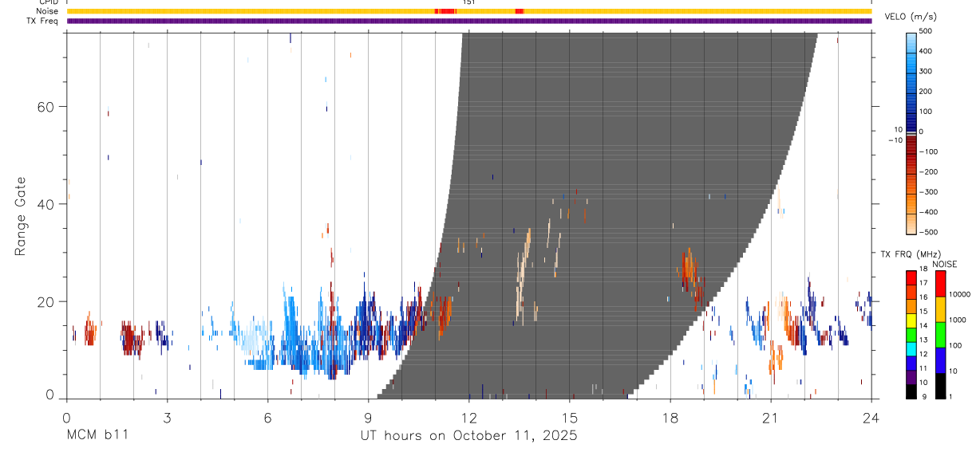Click the "1000" noise legend label
The image size is (980, 452).
959,320
